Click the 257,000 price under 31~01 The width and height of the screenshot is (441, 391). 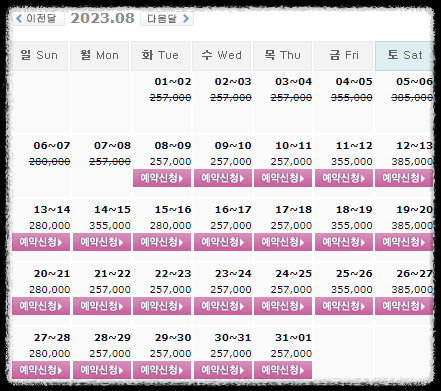pos(291,354)
